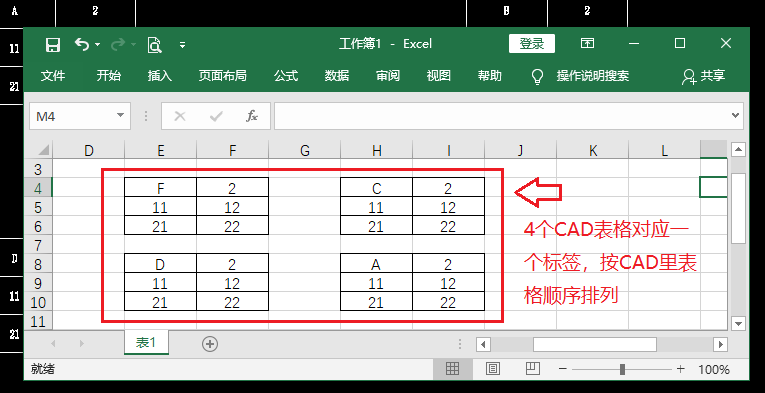
Task: Click the horizontal scrollbar left arrow
Action: click(483, 344)
